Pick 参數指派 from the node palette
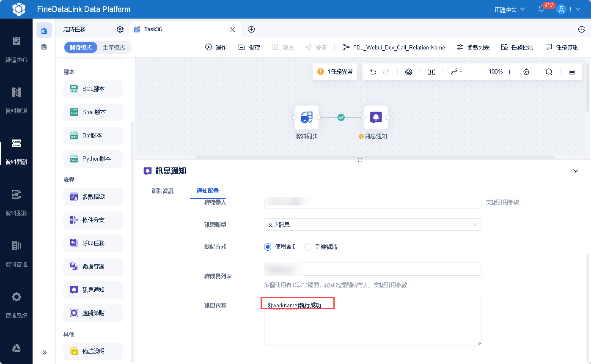591x364 pixels. tap(93, 197)
